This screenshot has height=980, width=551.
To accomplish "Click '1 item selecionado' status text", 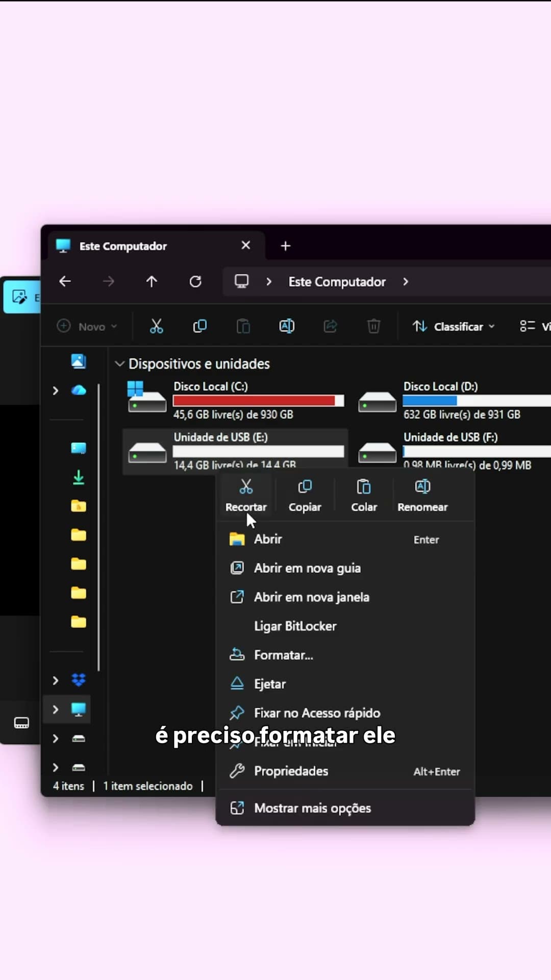I will pos(148,786).
